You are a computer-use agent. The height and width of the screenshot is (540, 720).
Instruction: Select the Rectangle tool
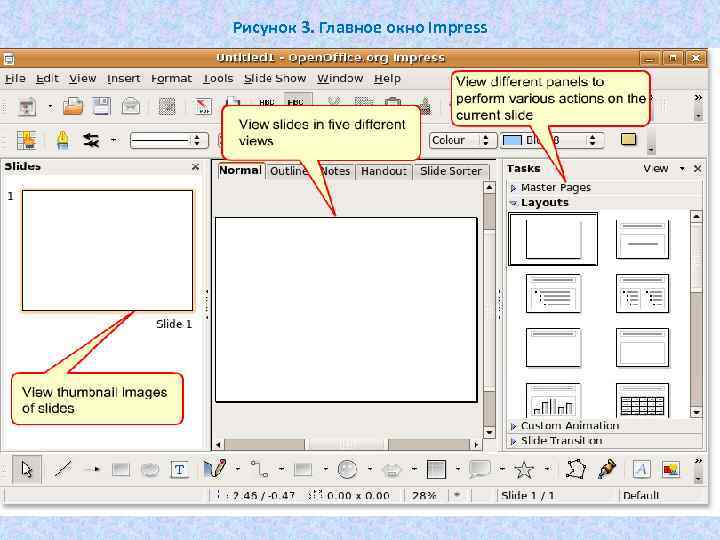(120, 469)
